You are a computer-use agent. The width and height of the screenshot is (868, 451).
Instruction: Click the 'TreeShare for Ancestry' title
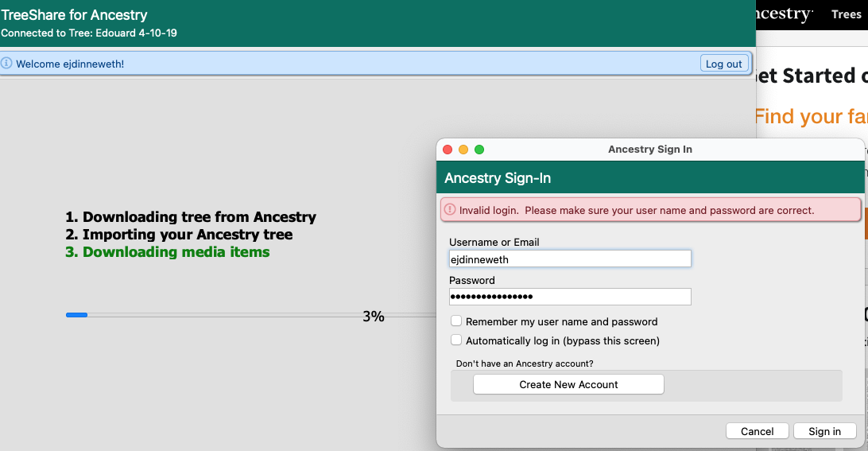(74, 15)
